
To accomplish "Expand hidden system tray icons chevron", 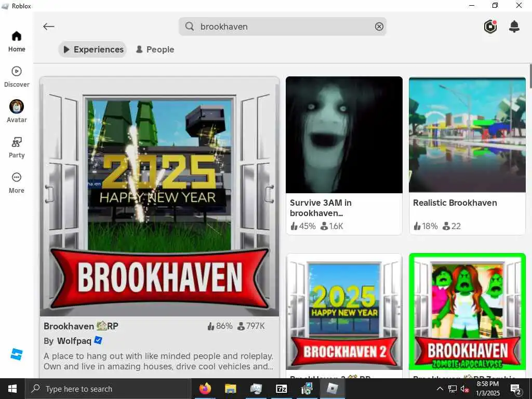I will tap(440, 389).
